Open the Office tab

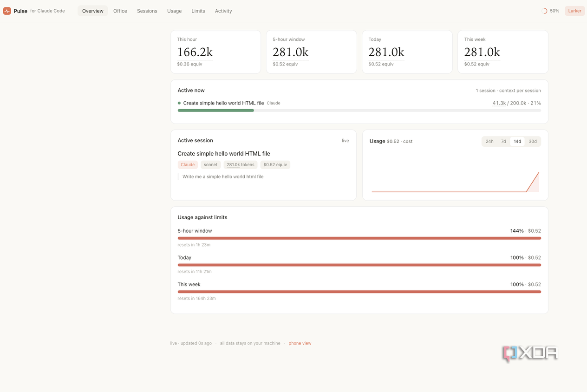[x=120, y=11]
